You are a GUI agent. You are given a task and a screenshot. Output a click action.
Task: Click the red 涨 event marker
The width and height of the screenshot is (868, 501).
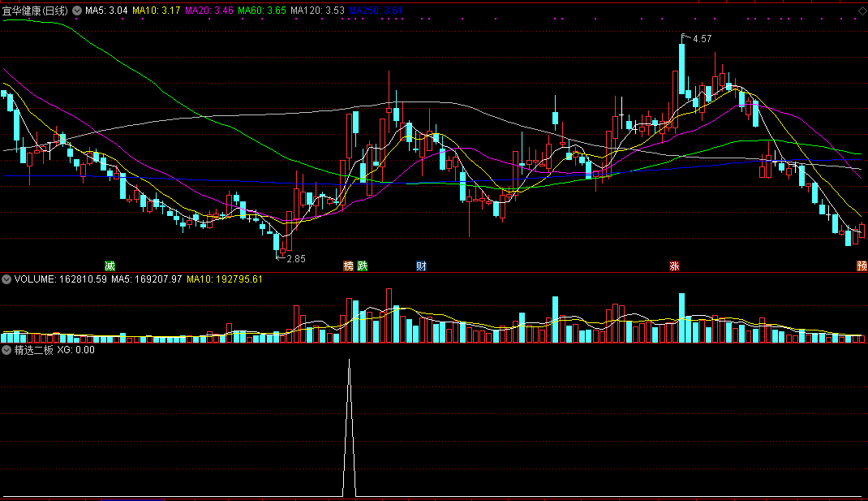(x=673, y=266)
